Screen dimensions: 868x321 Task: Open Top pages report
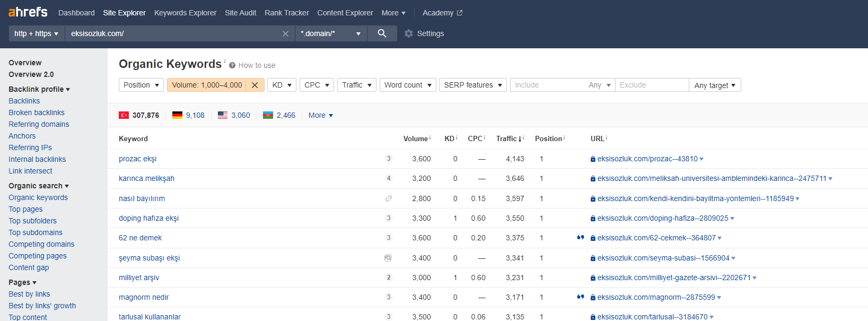click(25, 209)
